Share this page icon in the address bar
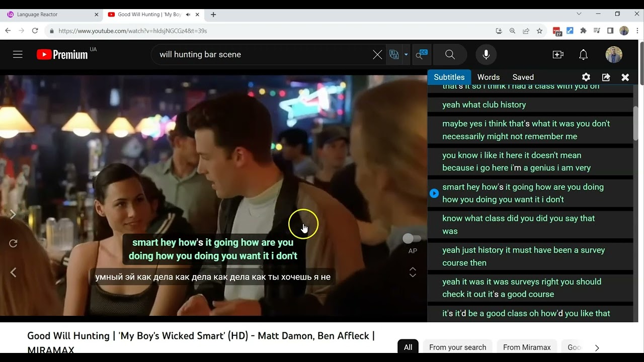Screen dimensions: 644x362 pos(526,31)
